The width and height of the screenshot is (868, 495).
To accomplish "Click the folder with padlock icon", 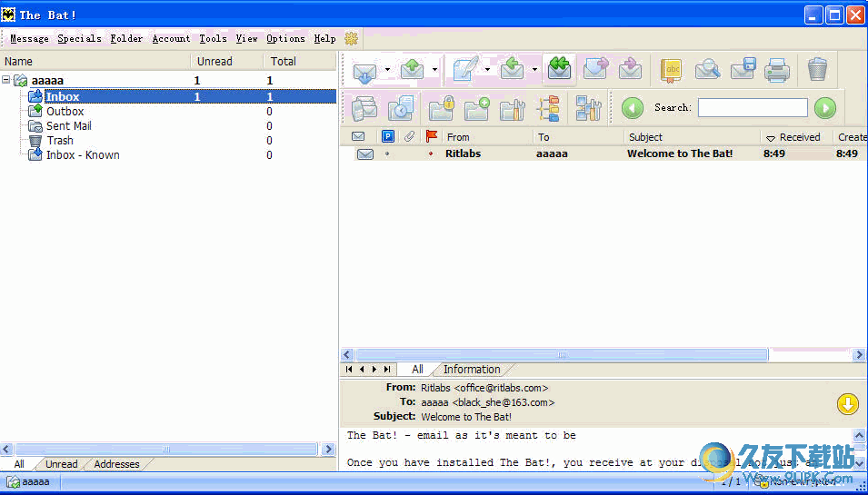I will [441, 108].
